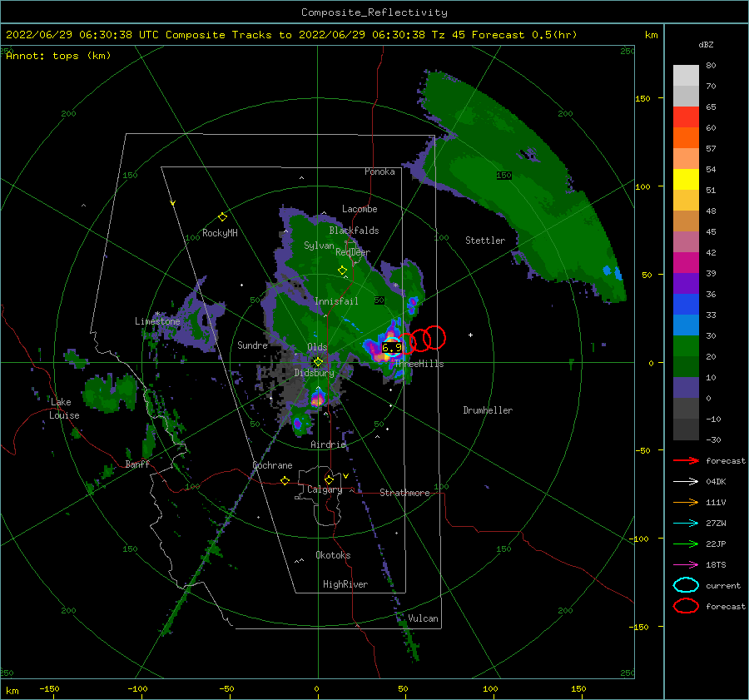This screenshot has height=700, width=749.
Task: Click the yellow diamond marker below Cochrane
Action: point(285,480)
